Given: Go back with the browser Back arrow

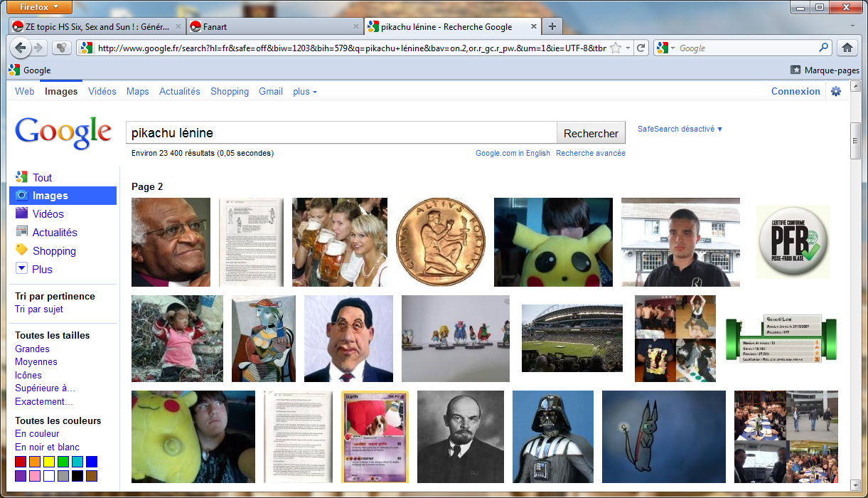Looking at the screenshot, I should (20, 48).
